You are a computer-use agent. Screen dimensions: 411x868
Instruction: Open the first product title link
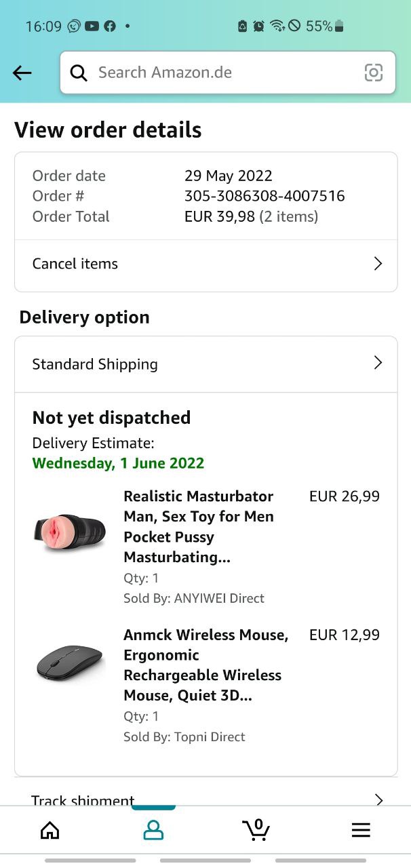199,527
